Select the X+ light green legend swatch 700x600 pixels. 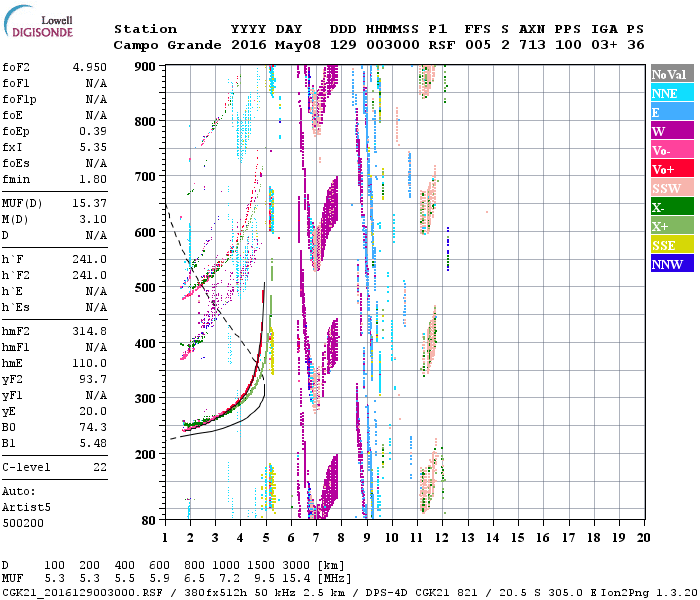click(x=672, y=226)
